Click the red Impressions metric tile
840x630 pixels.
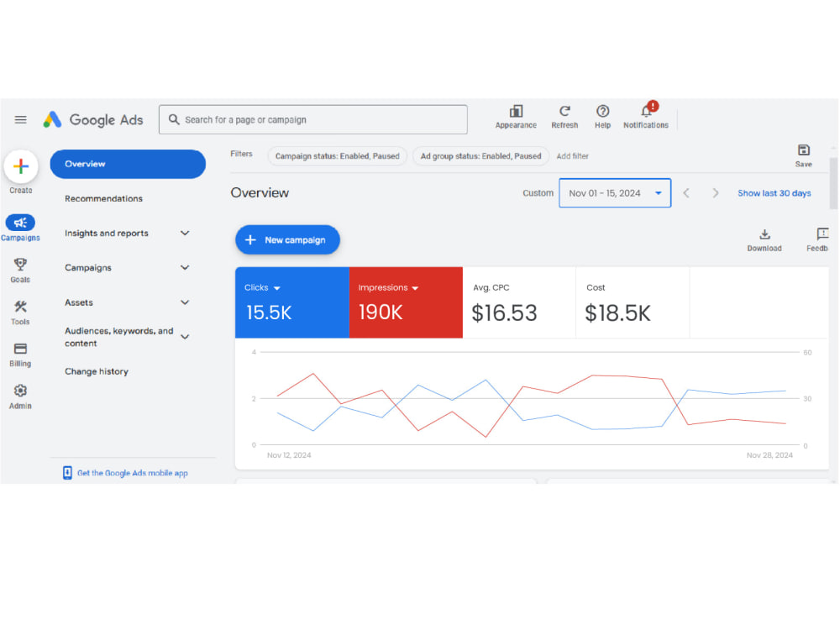[406, 302]
